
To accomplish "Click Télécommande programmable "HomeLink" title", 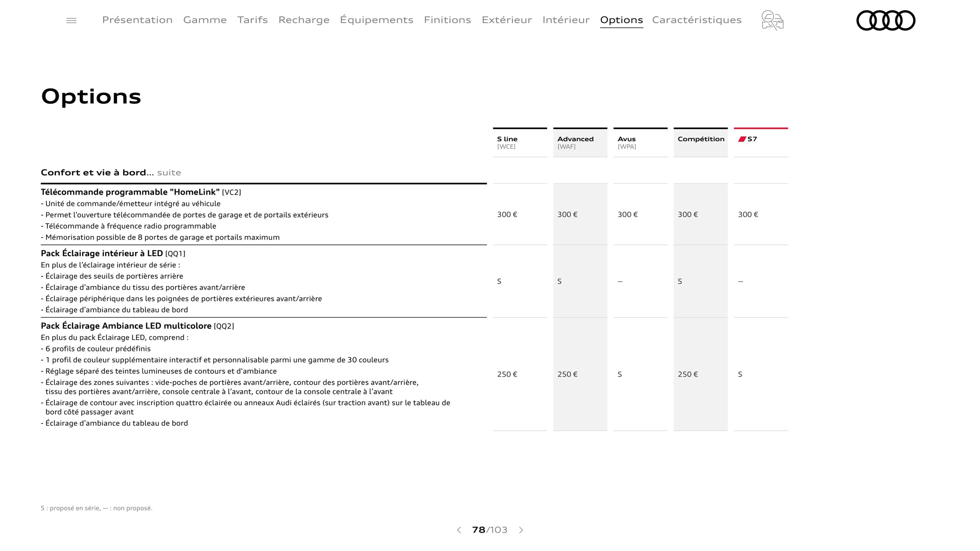I will pos(130,192).
